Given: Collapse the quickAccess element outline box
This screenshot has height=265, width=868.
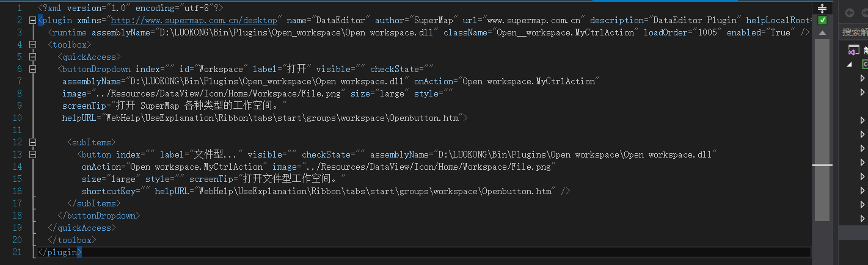Looking at the screenshot, I should point(32,57).
